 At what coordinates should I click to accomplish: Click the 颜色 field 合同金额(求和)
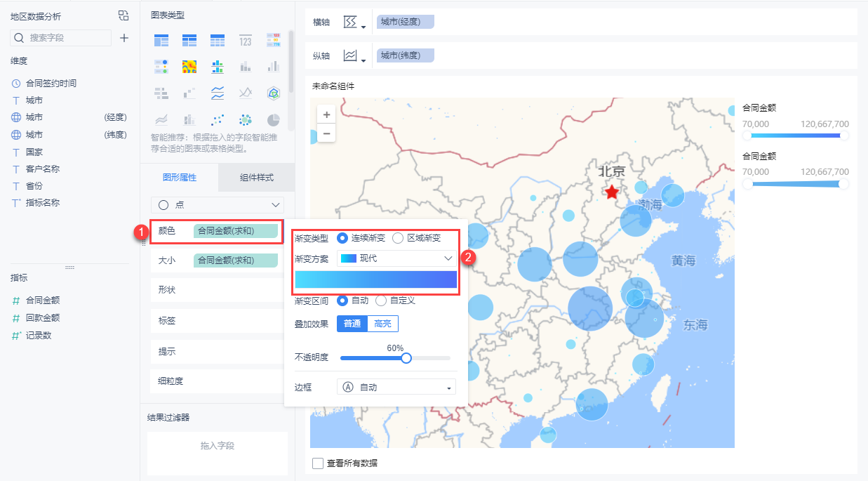point(236,230)
